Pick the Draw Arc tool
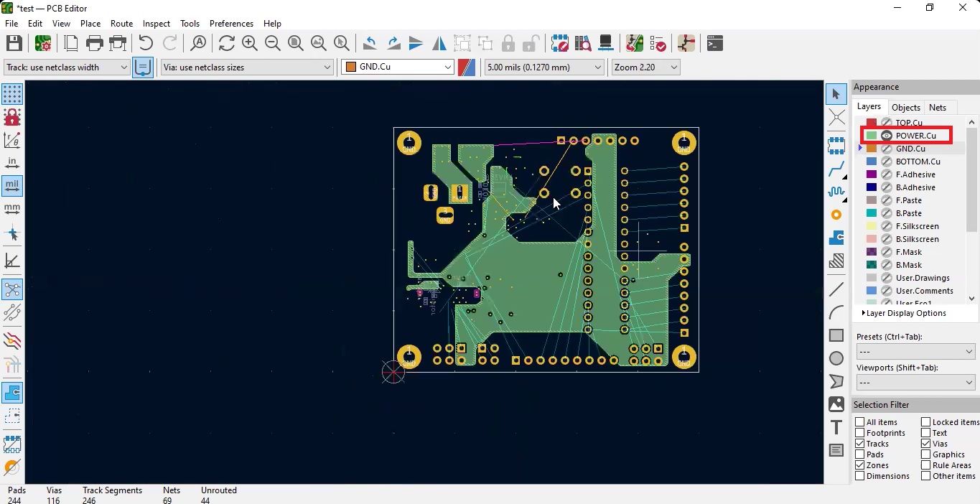The image size is (980, 504). 836,312
